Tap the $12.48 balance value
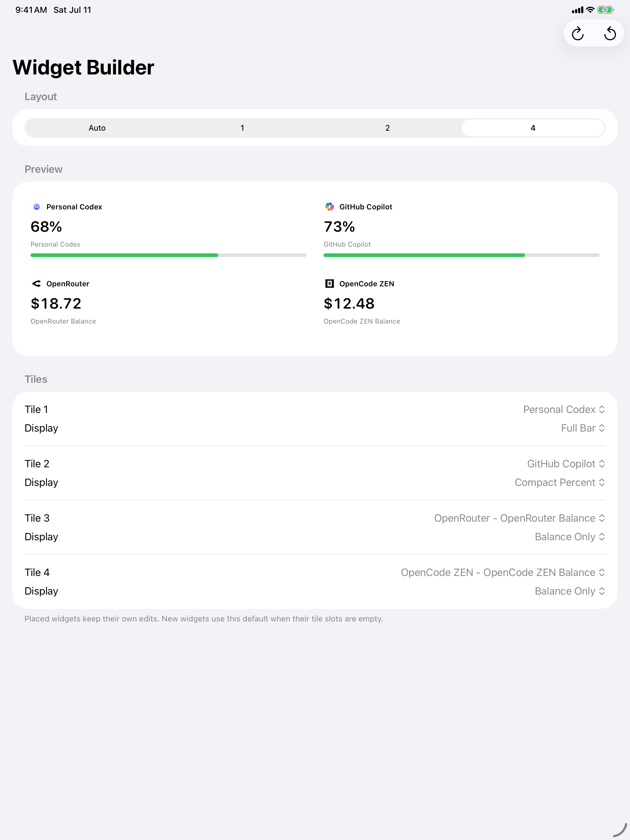 pyautogui.click(x=349, y=303)
